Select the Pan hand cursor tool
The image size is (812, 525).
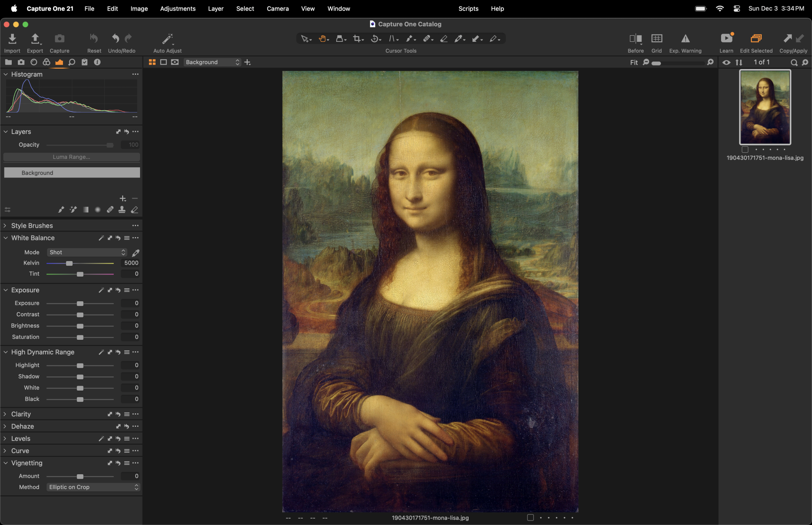pos(322,39)
